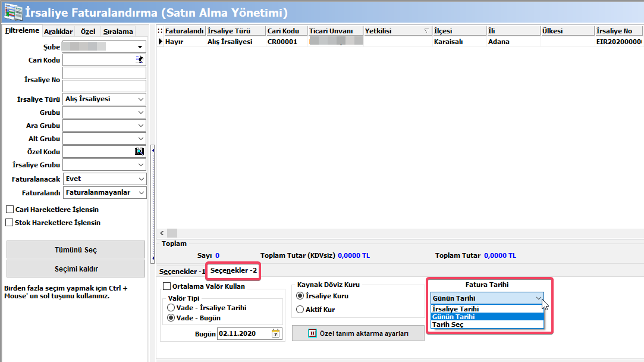Image resolution: width=644 pixels, height=362 pixels.
Task: Expand the Ara Grubu dropdown
Action: tap(141, 126)
